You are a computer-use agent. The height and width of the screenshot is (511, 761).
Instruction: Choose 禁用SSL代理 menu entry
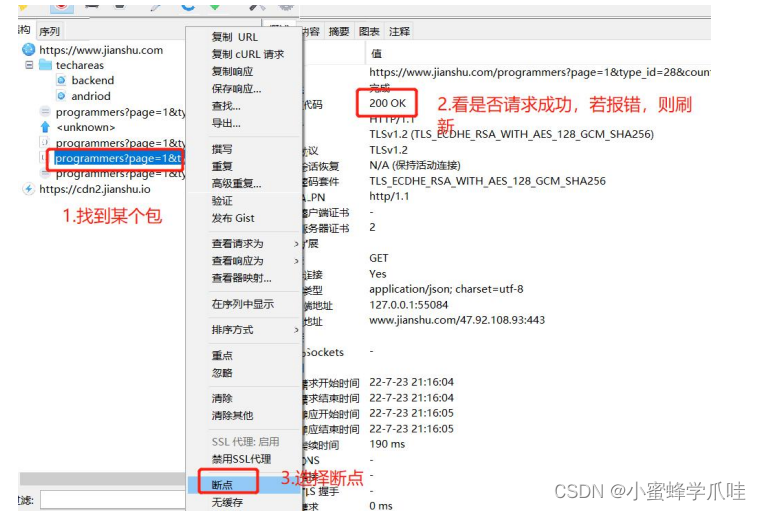pyautogui.click(x=241, y=459)
